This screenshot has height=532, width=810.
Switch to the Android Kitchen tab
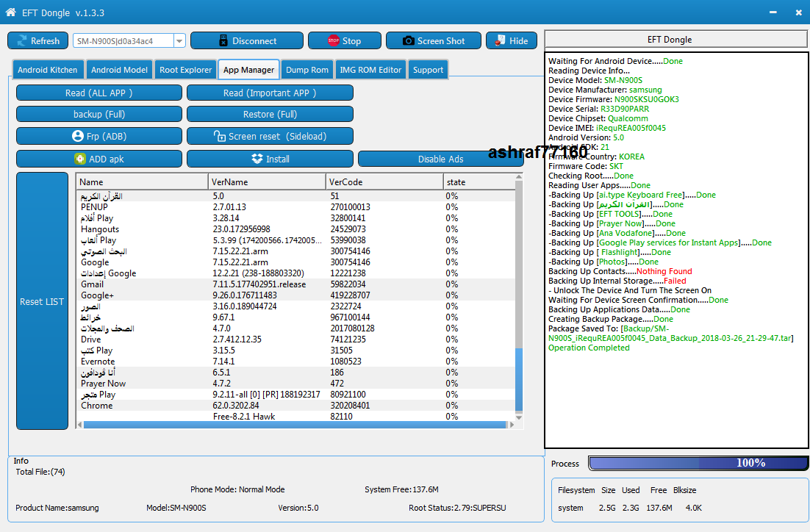tap(47, 70)
